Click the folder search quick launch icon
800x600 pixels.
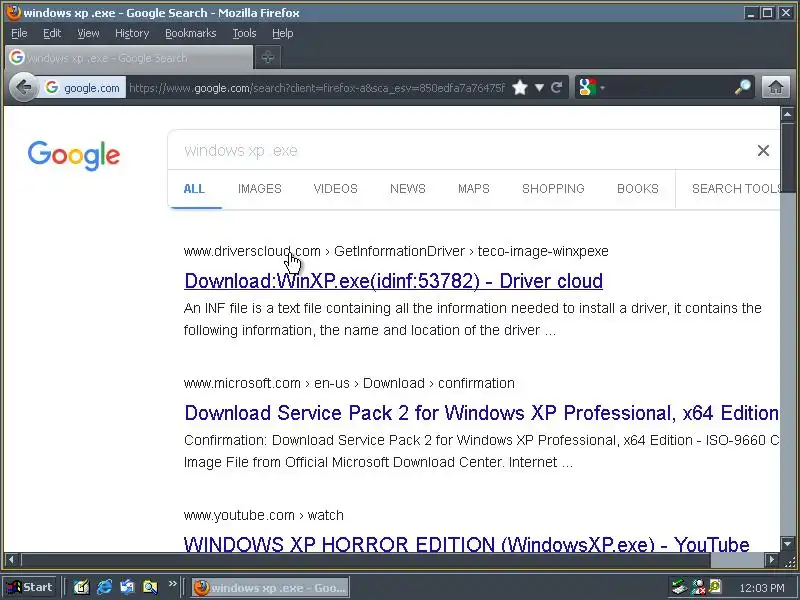click(x=150, y=587)
